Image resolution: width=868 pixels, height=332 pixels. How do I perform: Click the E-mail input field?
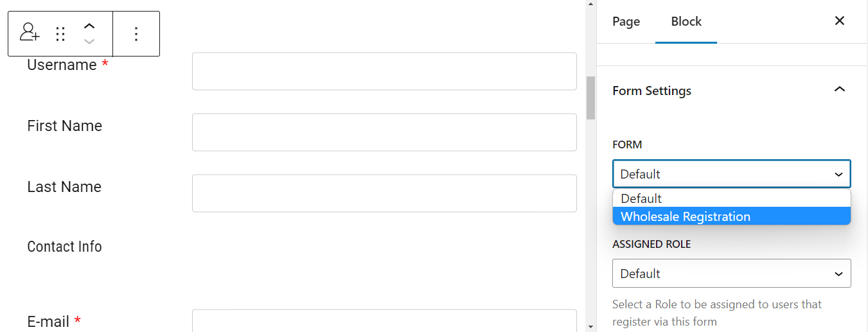[384, 320]
